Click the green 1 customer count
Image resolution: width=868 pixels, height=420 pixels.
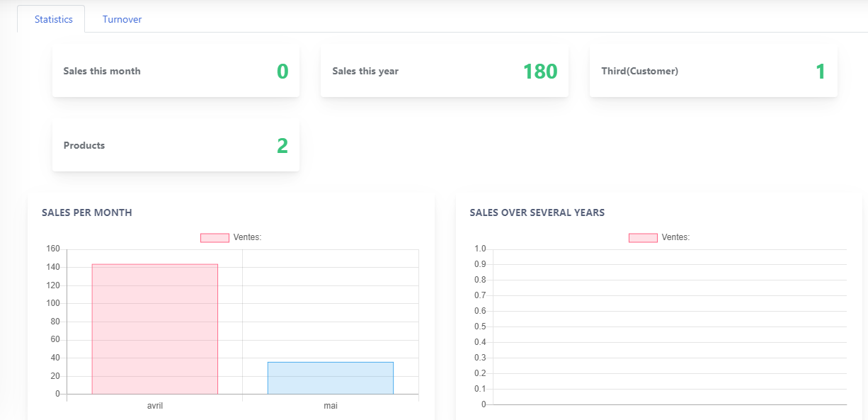click(x=821, y=72)
